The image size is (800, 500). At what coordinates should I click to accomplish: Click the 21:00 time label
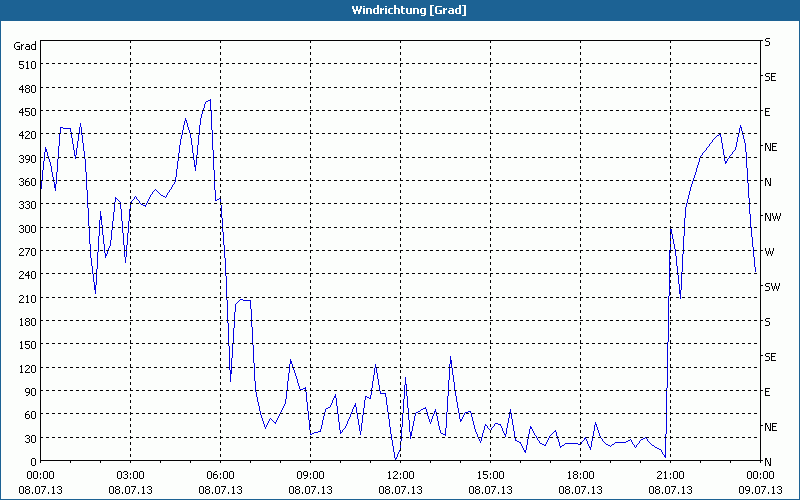click(670, 476)
